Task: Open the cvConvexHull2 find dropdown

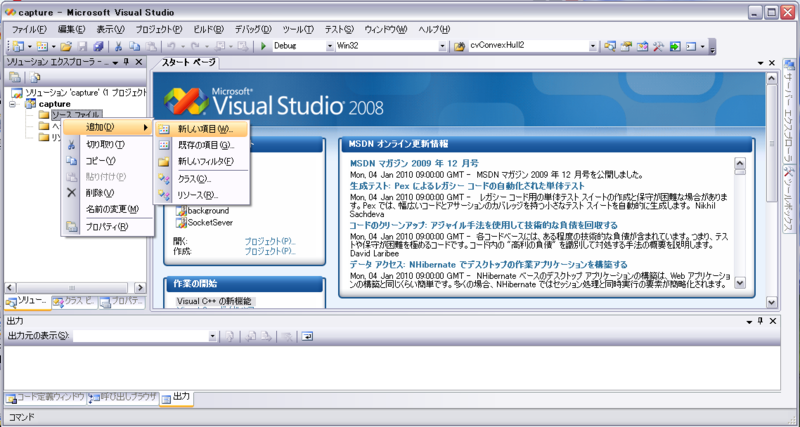Action: (x=592, y=46)
